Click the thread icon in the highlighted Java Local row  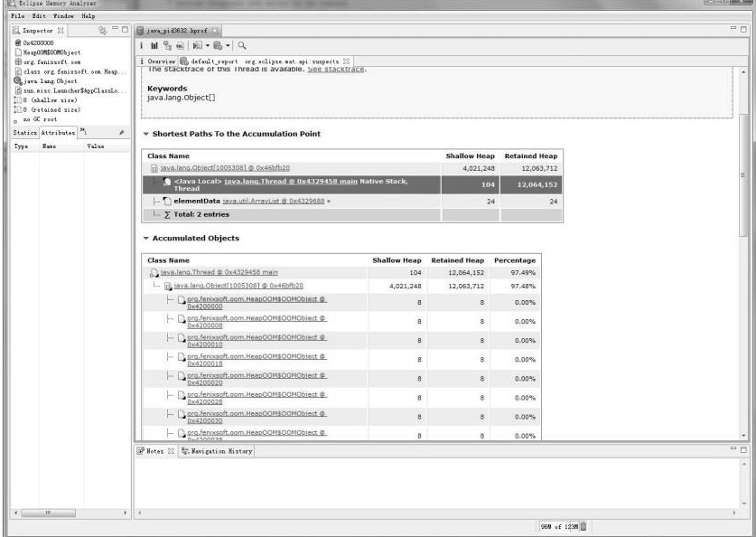pyautogui.click(x=167, y=182)
